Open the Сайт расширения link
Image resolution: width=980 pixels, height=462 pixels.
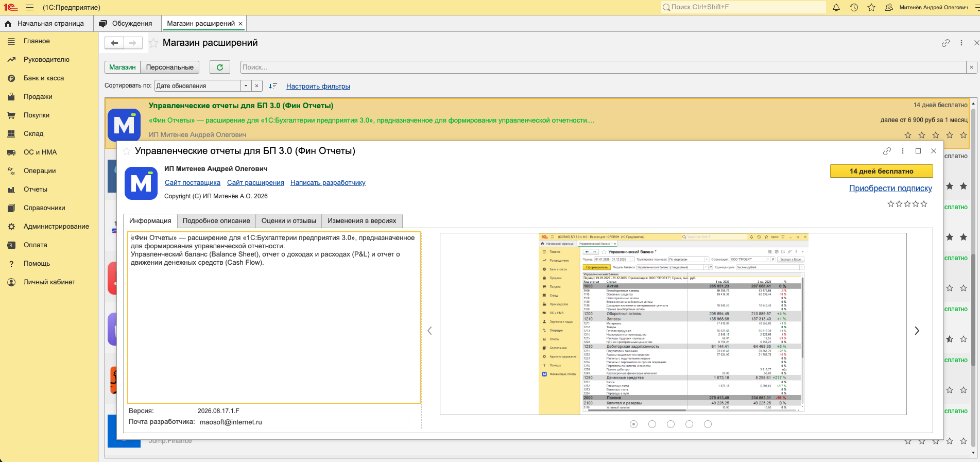255,183
